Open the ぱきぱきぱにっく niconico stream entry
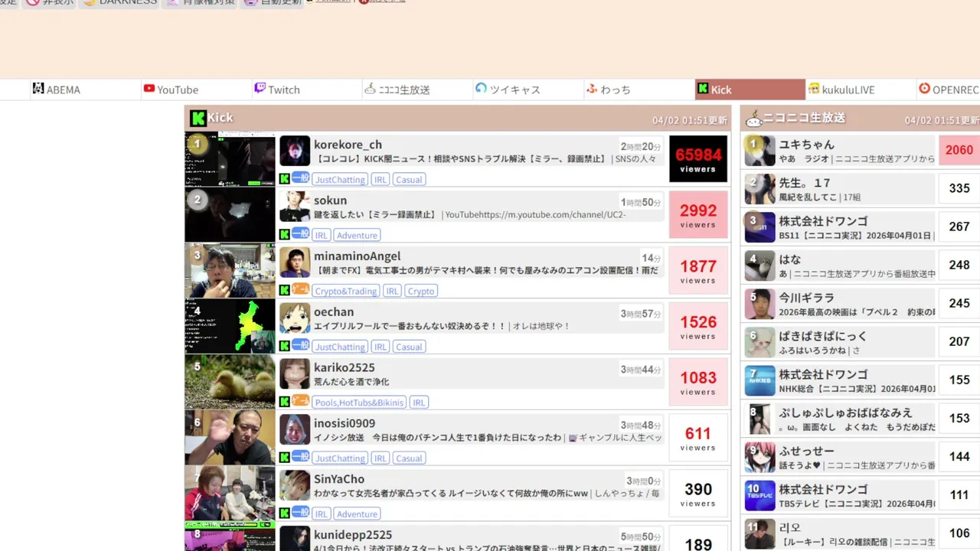This screenshot has height=551, width=980. (861, 342)
